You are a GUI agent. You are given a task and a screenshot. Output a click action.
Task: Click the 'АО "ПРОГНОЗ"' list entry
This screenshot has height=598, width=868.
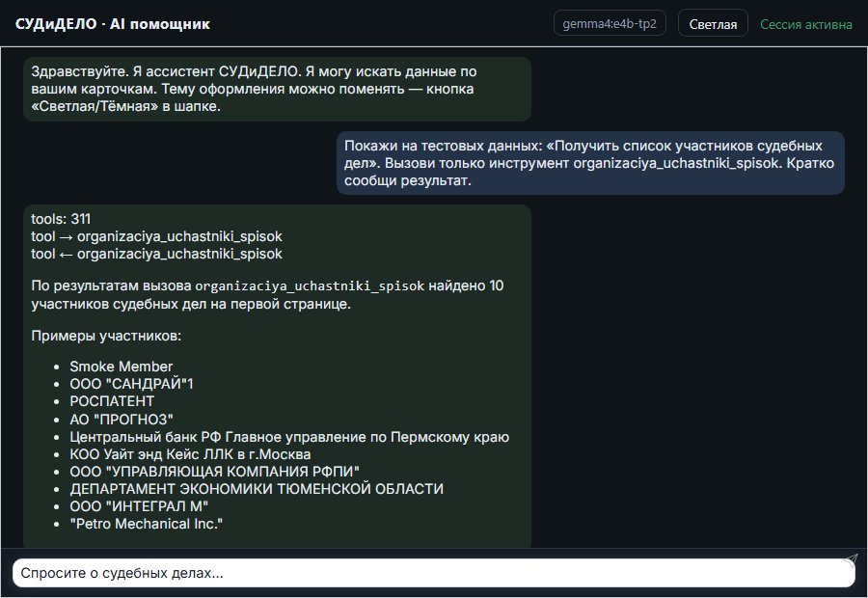(122, 420)
